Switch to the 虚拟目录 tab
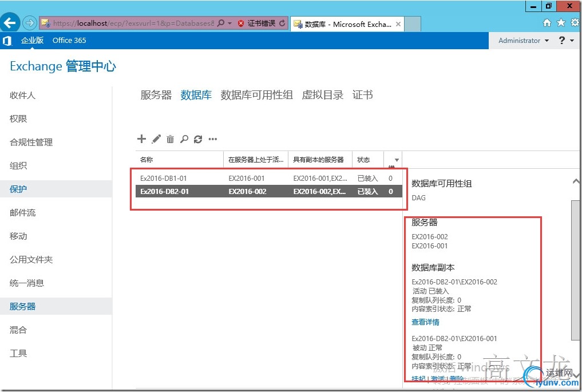This screenshot has height=392, width=582. pyautogui.click(x=323, y=95)
